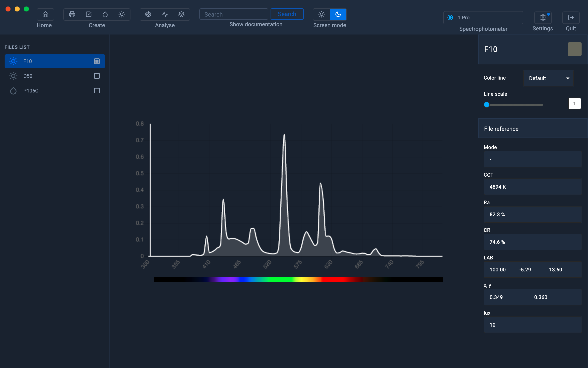This screenshot has width=588, height=368.
Task: Go to the Home icon button
Action: 45,14
